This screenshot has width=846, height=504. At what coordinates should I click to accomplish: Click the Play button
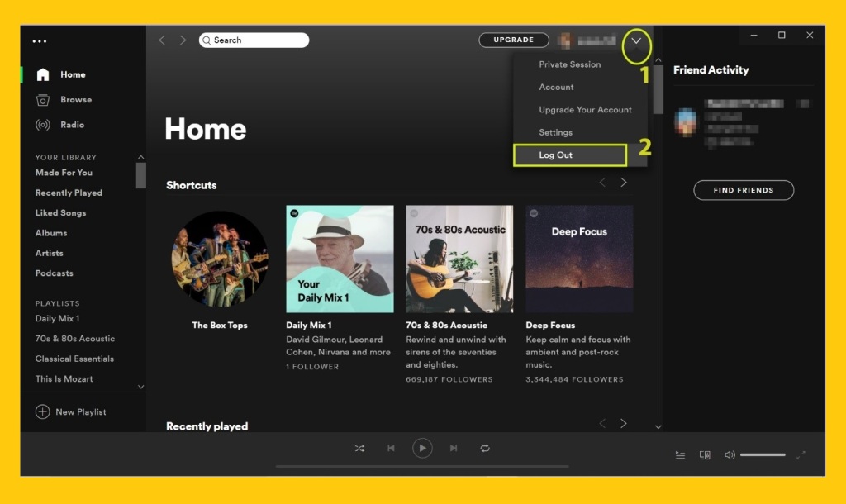422,448
